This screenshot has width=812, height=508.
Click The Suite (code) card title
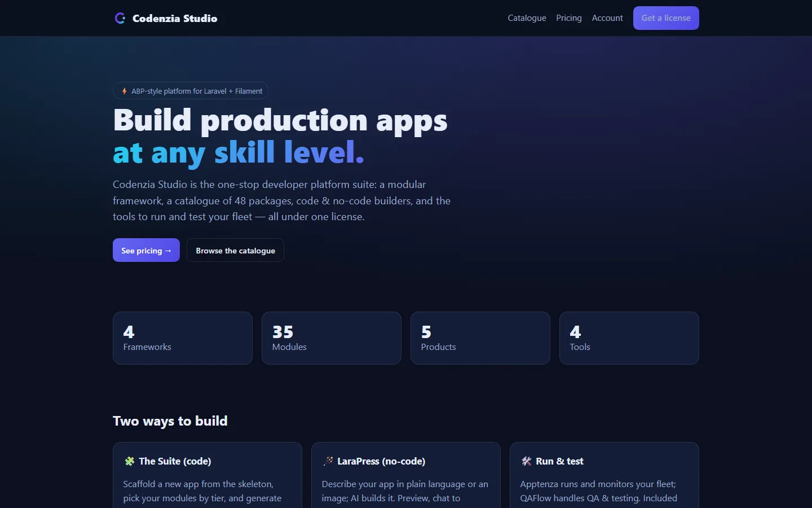click(175, 461)
